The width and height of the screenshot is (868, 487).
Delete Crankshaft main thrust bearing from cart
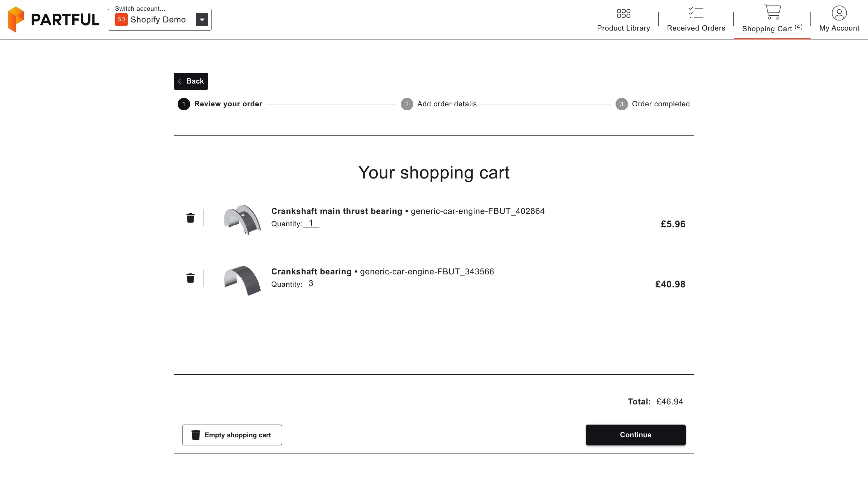pyautogui.click(x=190, y=218)
